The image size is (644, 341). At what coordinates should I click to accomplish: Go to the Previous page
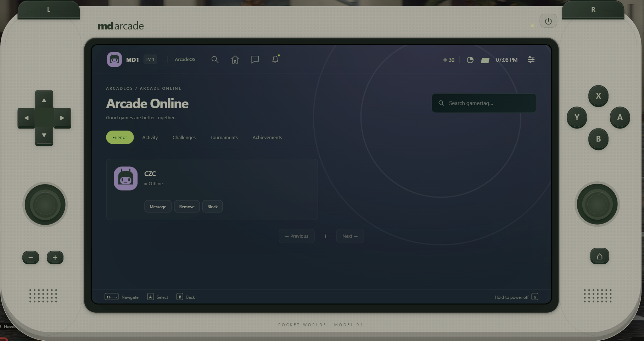click(x=297, y=236)
